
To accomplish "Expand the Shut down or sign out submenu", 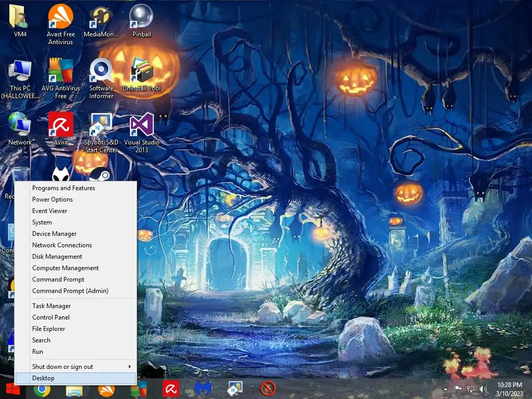I will pyautogui.click(x=76, y=366).
